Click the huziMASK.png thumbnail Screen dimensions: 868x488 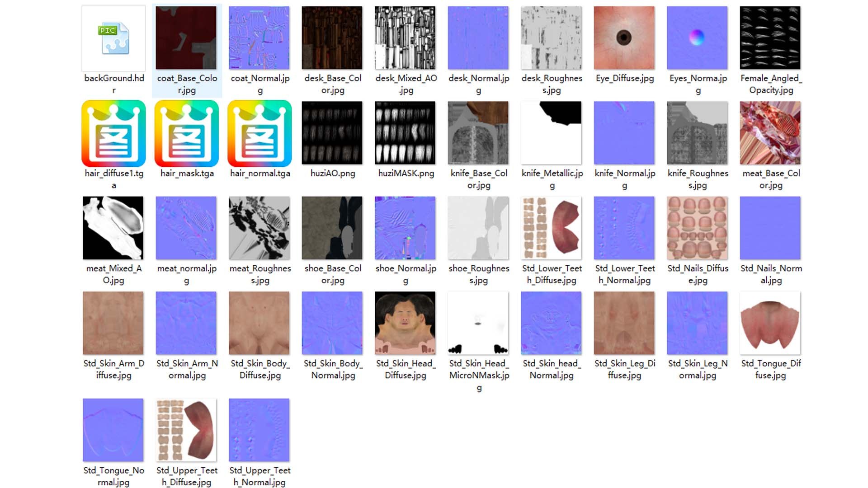tap(405, 133)
